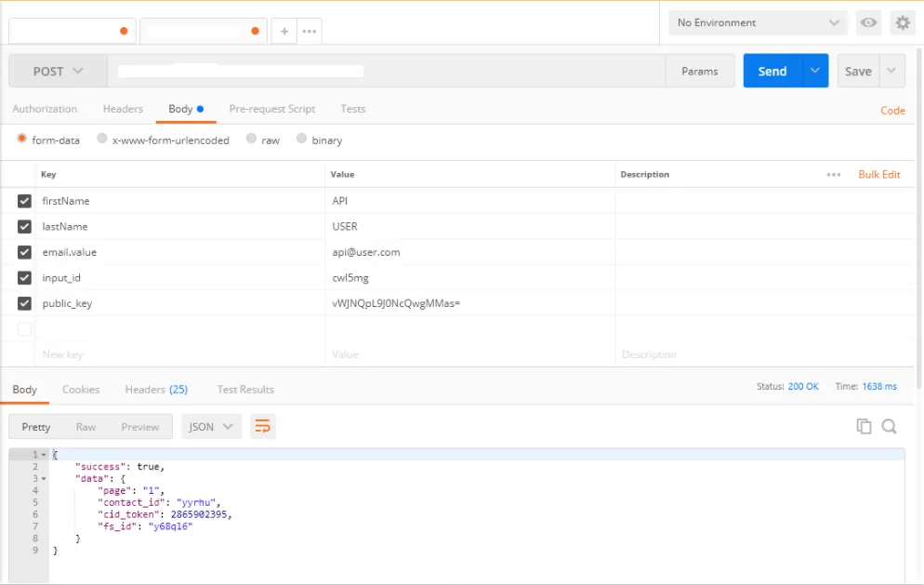Click the "yyrhu" contact_id value in JSON

pyautogui.click(x=198, y=502)
